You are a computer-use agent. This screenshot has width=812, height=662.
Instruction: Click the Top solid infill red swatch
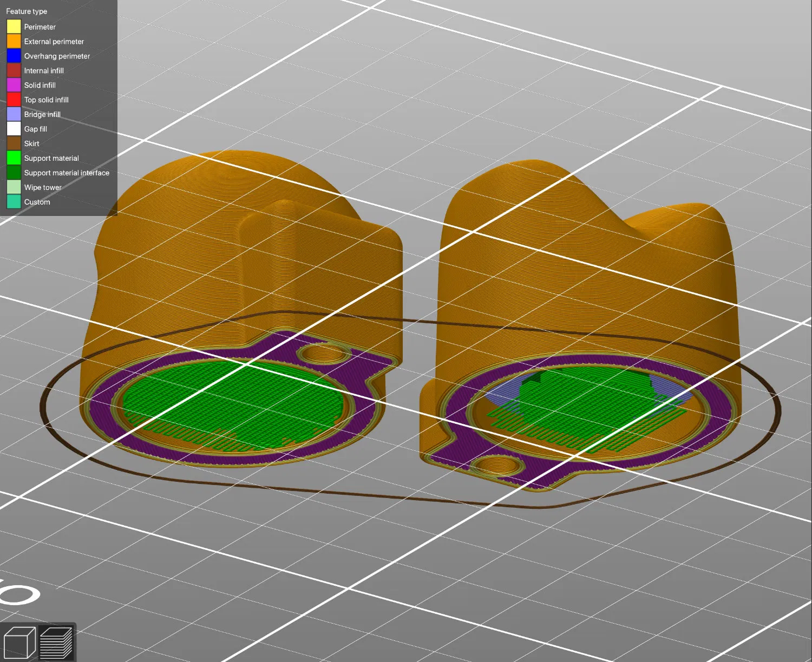[14, 100]
